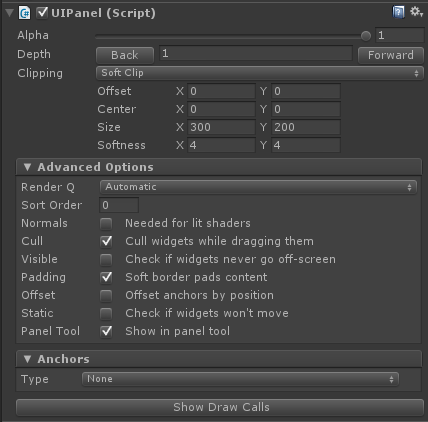
Task: Open the Clipping Soft Clip dropdown
Action: (x=260, y=73)
